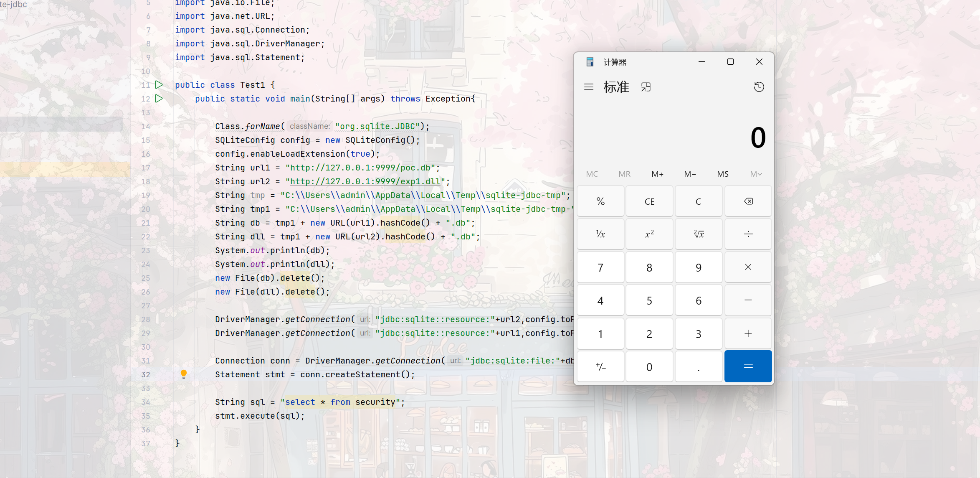This screenshot has height=478, width=980.
Task: Close the calculator window
Action: click(x=759, y=62)
